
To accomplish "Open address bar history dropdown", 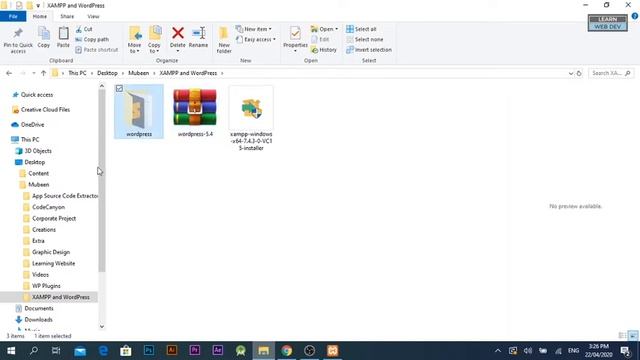I will tap(571, 73).
